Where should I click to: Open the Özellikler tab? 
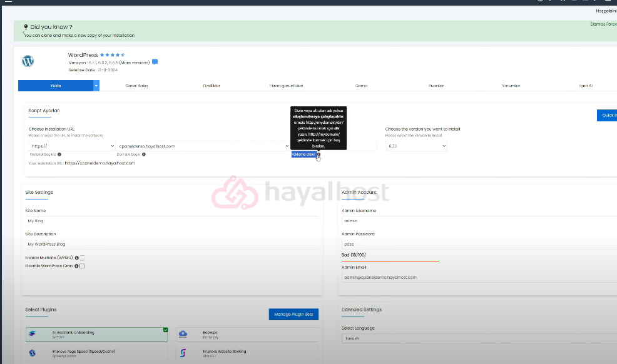212,86
